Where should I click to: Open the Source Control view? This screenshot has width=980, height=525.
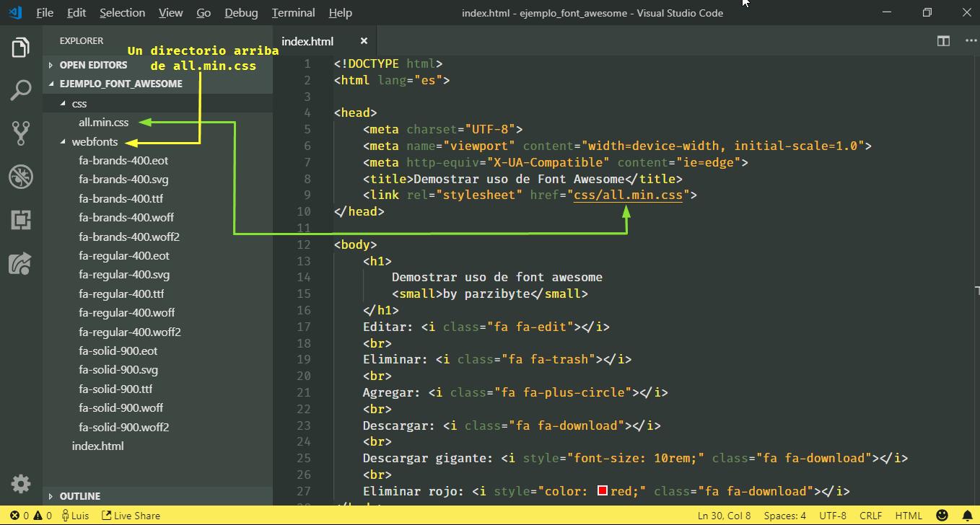tap(21, 133)
